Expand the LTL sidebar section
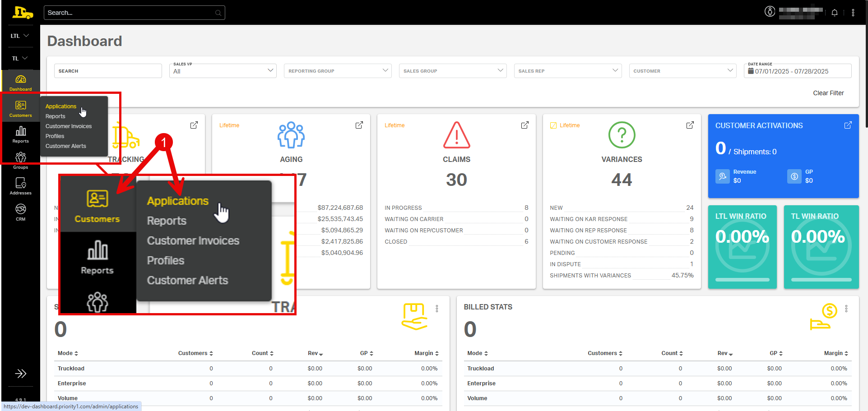Viewport: 868px width, 411px height. point(20,36)
